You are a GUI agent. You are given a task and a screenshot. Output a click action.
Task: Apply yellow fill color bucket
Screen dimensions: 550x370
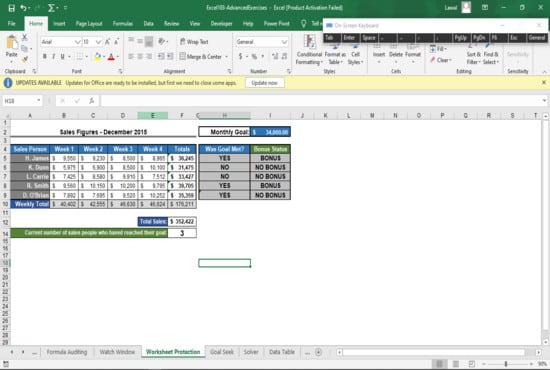coord(98,56)
